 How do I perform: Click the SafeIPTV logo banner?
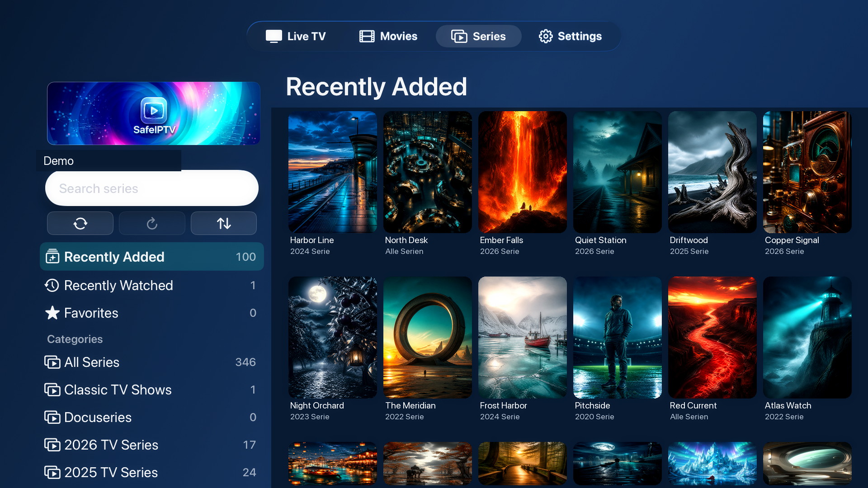tap(154, 113)
